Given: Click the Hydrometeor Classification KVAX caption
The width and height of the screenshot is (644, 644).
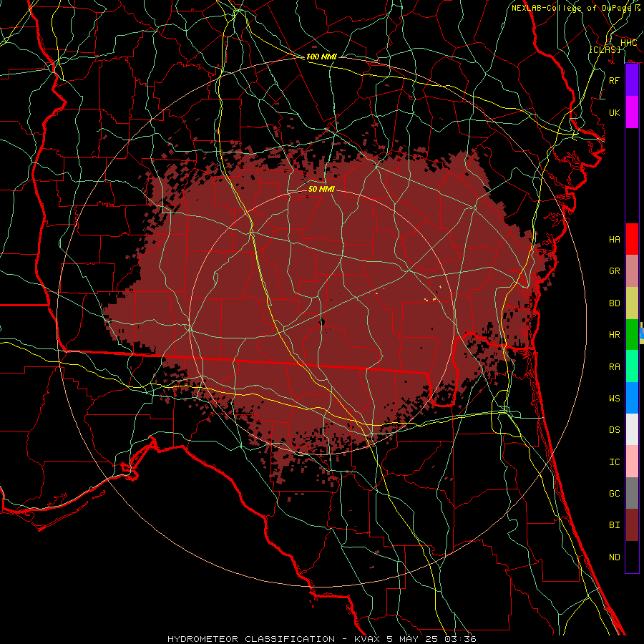Looking at the screenshot, I should 321,639.
